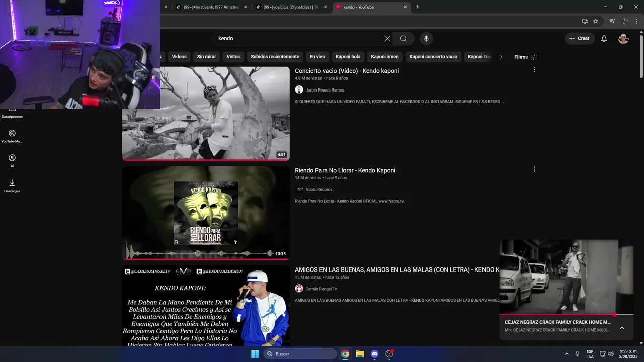This screenshot has height=362, width=644.
Task: Open Discord from the taskbar
Action: [x=374, y=354]
